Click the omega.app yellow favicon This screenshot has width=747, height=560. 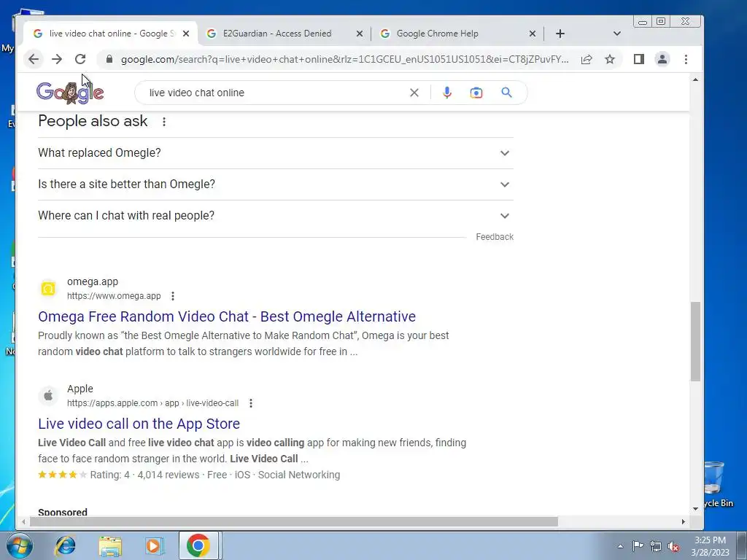click(48, 289)
